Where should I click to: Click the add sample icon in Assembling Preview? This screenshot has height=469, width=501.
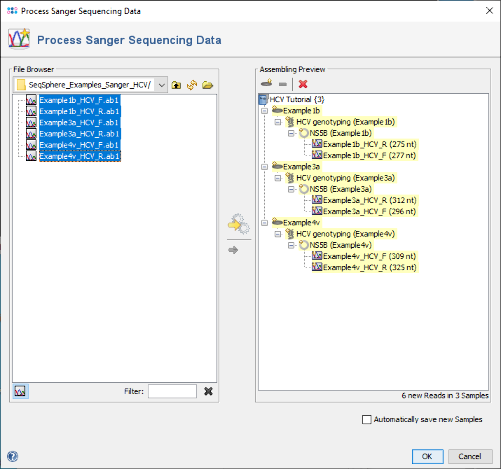(x=266, y=83)
